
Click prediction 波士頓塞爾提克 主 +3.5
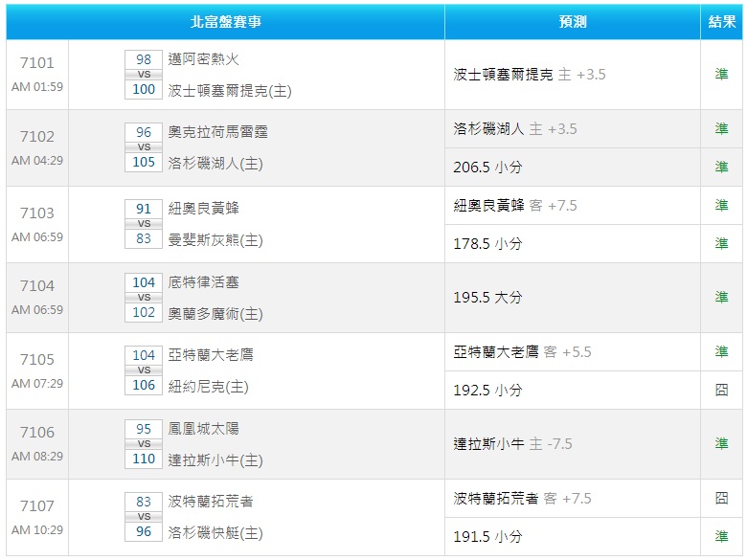530,75
